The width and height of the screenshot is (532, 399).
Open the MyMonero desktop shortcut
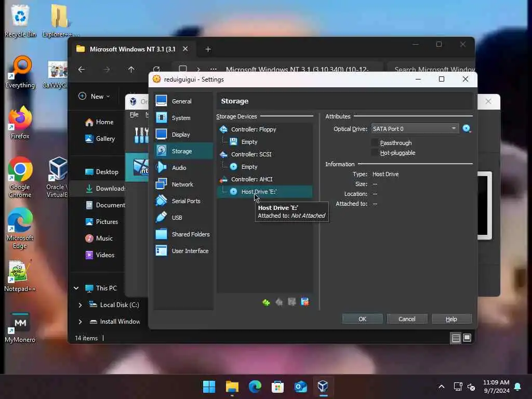[x=20, y=327]
